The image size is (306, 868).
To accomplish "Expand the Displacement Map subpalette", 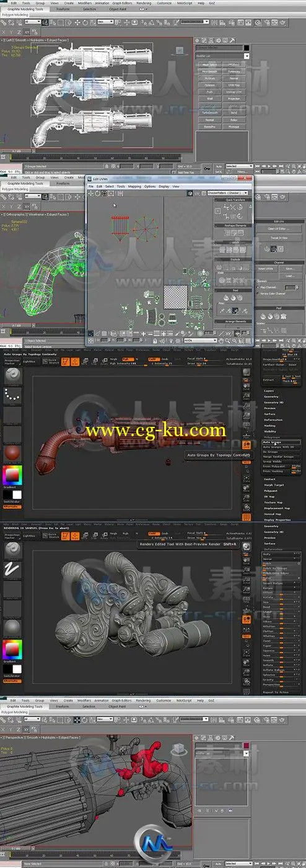I will pyautogui.click(x=277, y=508).
